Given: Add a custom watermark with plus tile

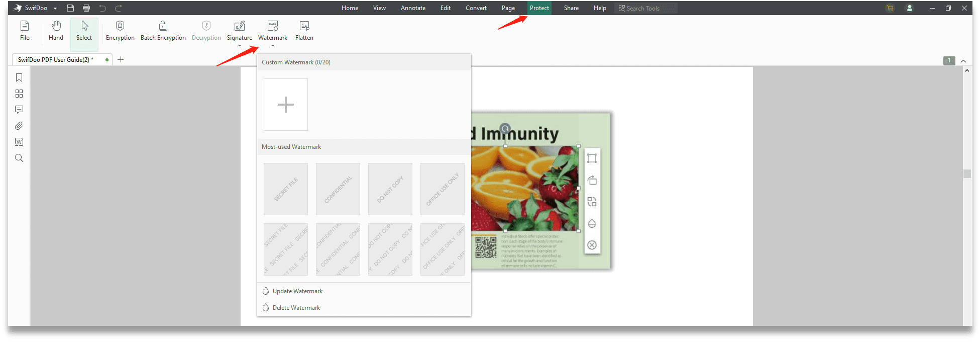Looking at the screenshot, I should (x=286, y=105).
